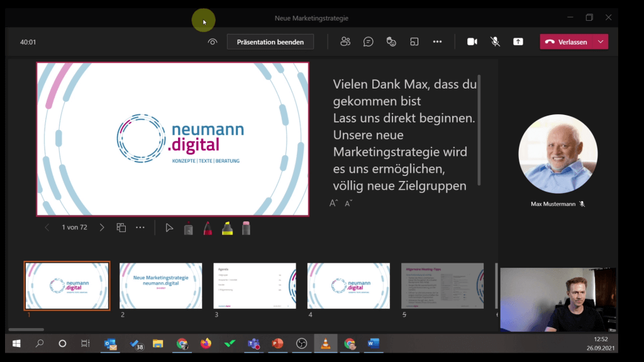Image resolution: width=644 pixels, height=362 pixels.
Task: Click Max Mustermann's avatar
Action: coord(558,154)
